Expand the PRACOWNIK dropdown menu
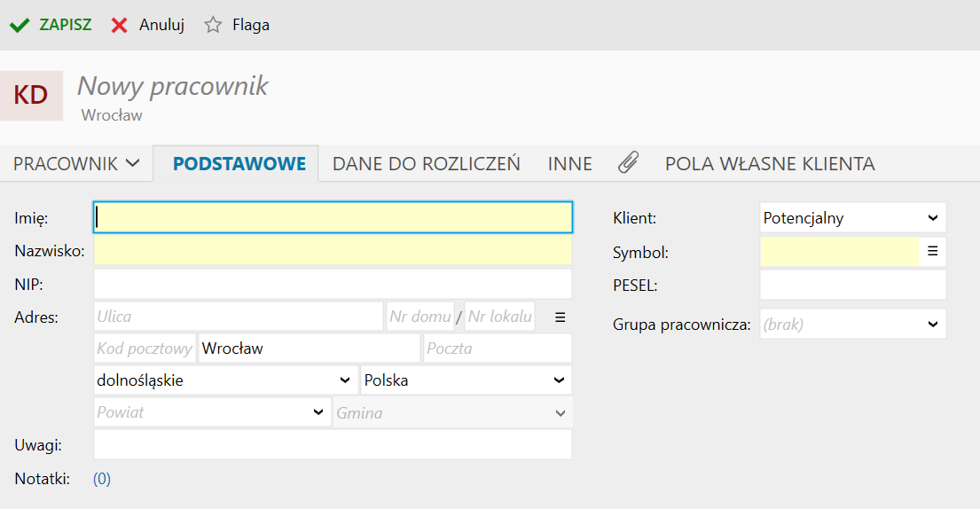Viewport: 980px width, 509px height. click(x=76, y=164)
